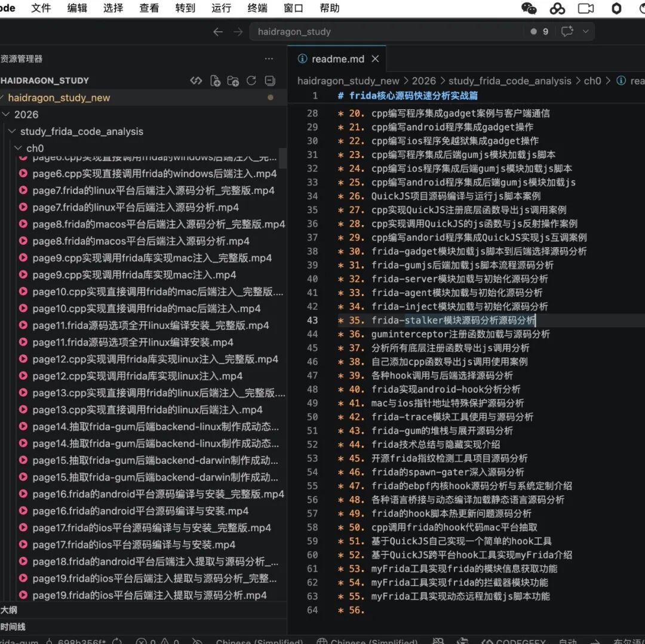Open 文件 menu

(x=41, y=8)
